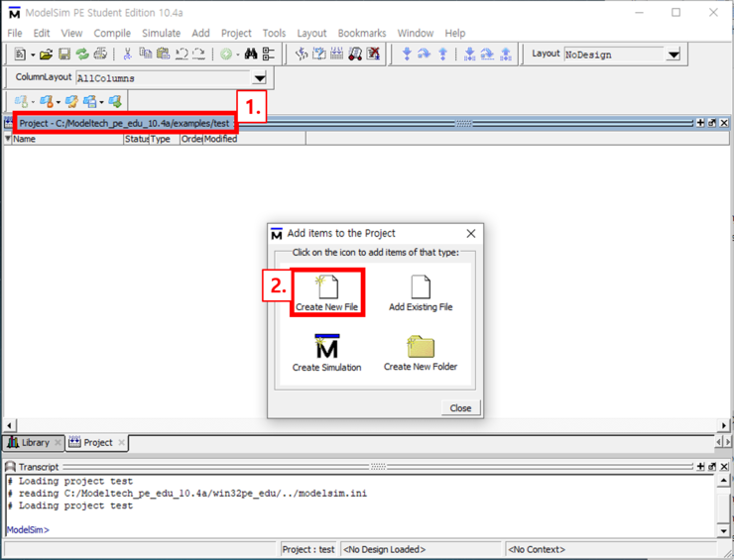Click Create New File icon in dialog
The height and width of the screenshot is (560, 734).
pyautogui.click(x=326, y=292)
